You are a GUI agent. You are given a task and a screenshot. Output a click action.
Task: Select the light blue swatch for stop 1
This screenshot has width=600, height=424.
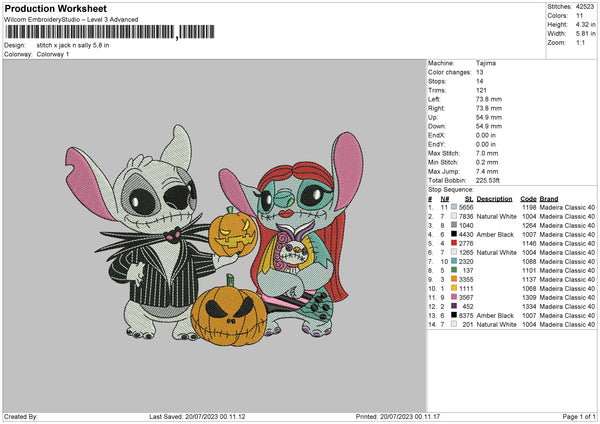click(x=454, y=207)
